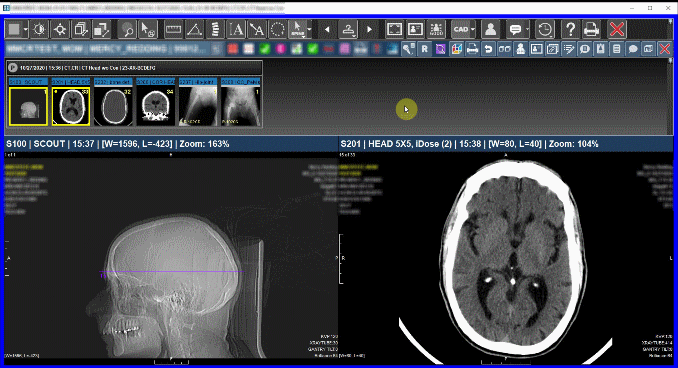Click the red status square icon
Image resolution: width=678 pixels, height=368 pixels.
pyautogui.click(x=233, y=49)
